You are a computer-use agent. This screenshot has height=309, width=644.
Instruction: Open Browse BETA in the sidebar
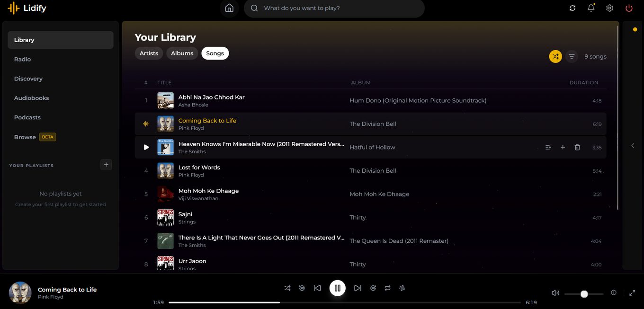(61, 137)
